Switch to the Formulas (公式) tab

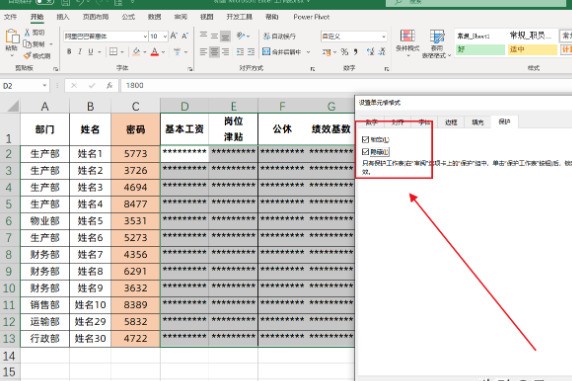(x=128, y=17)
